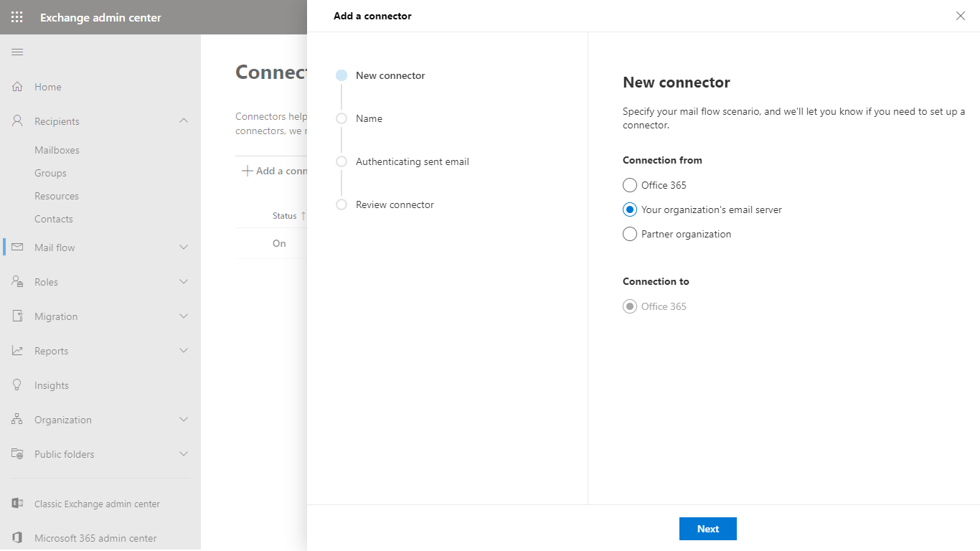Screen dimensions: 980x551
Task: Click the hamburger navigation menu icon
Action: click(17, 52)
